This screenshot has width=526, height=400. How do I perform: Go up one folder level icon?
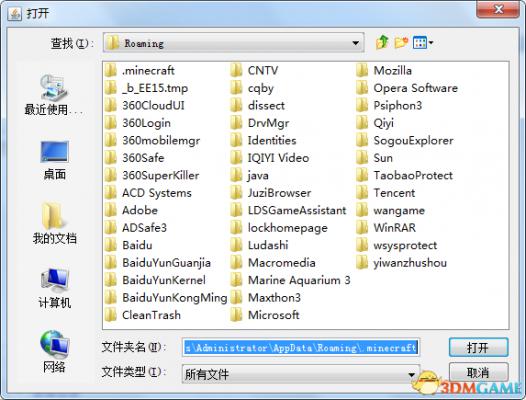[382, 43]
